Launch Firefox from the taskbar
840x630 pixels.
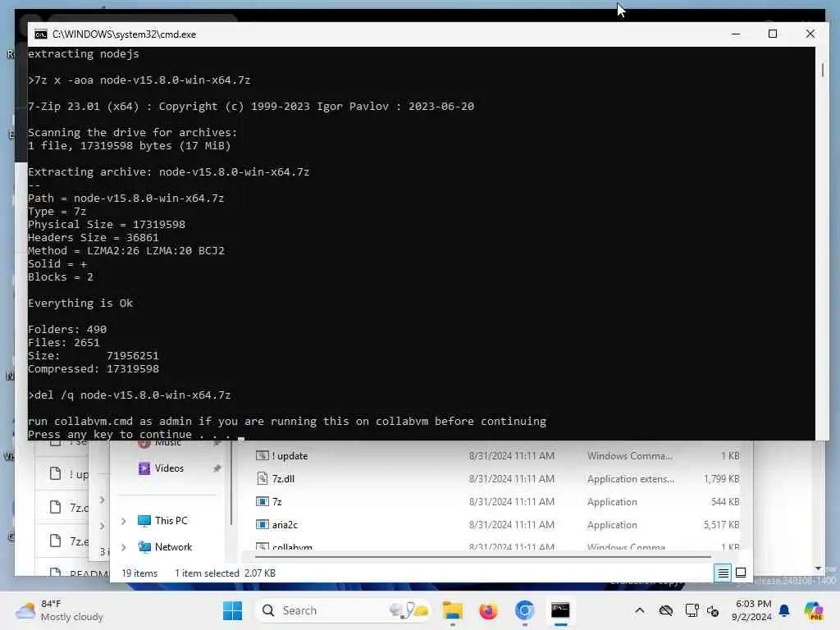click(x=488, y=610)
